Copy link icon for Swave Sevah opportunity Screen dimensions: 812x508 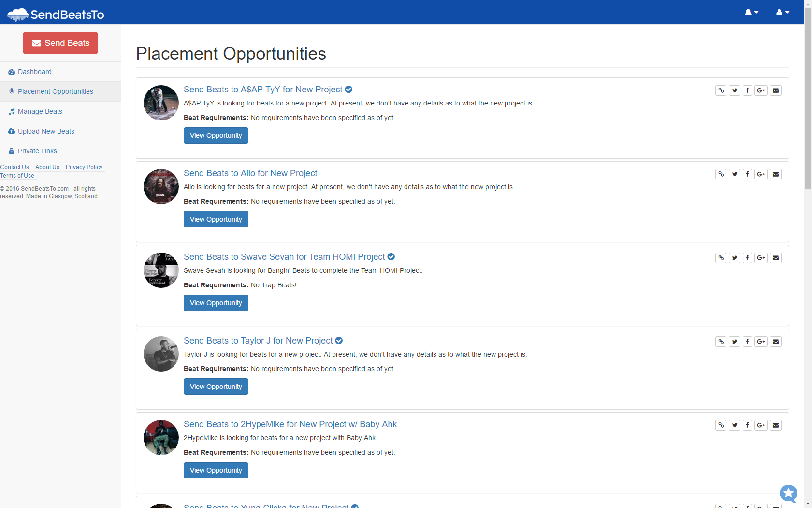[721, 258]
